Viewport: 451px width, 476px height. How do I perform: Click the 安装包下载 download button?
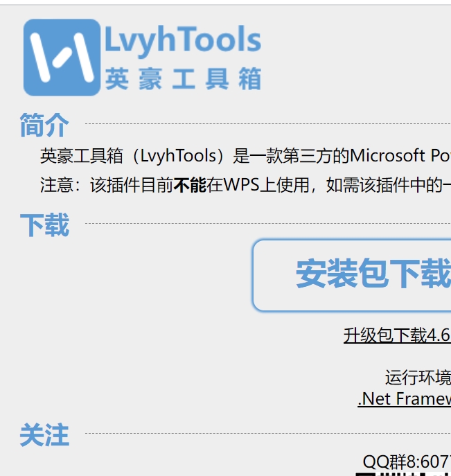[352, 275]
